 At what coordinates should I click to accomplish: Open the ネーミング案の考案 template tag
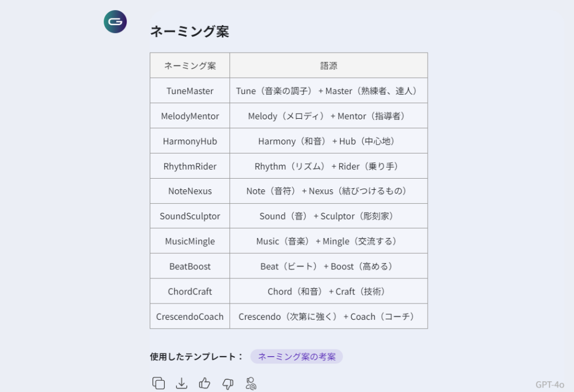point(297,357)
